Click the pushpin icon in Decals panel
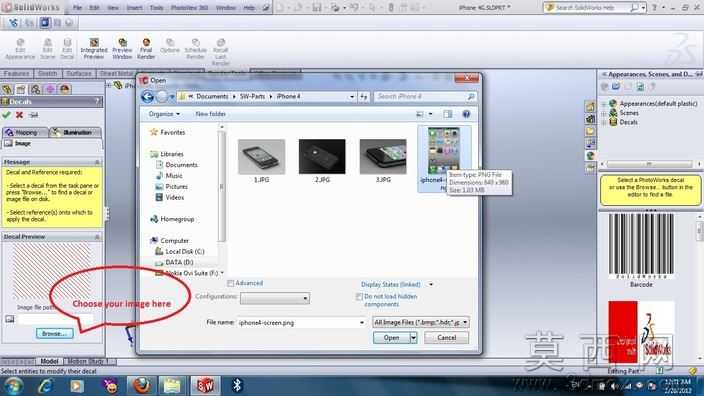The width and height of the screenshot is (704, 396). point(33,115)
